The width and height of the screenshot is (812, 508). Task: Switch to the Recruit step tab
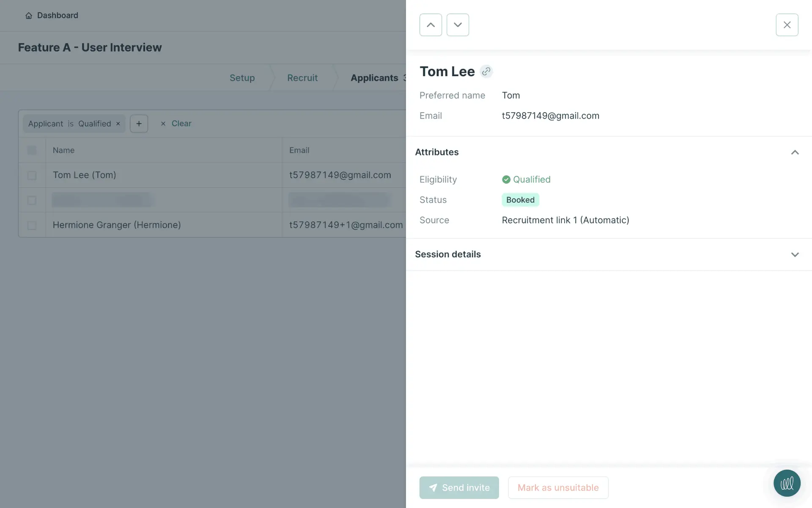(x=302, y=78)
